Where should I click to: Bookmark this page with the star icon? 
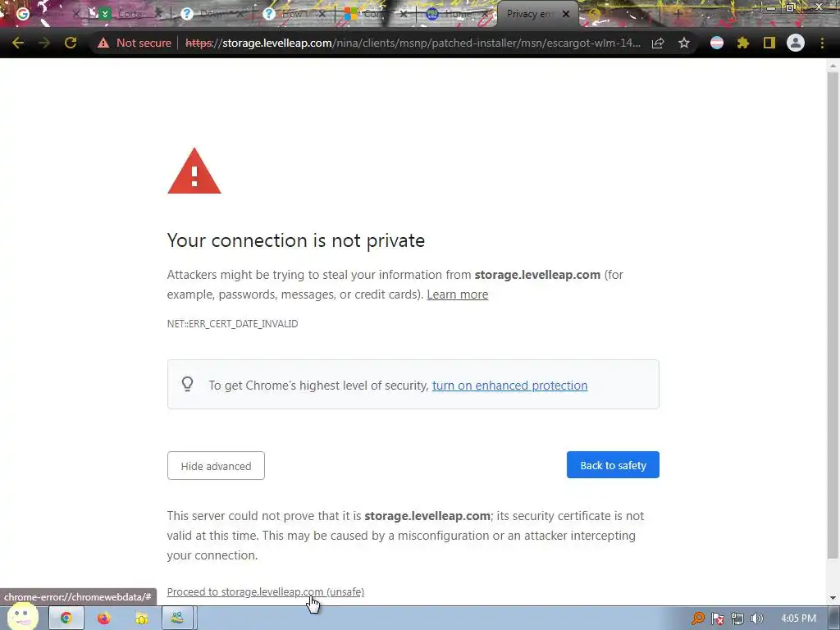pos(683,43)
